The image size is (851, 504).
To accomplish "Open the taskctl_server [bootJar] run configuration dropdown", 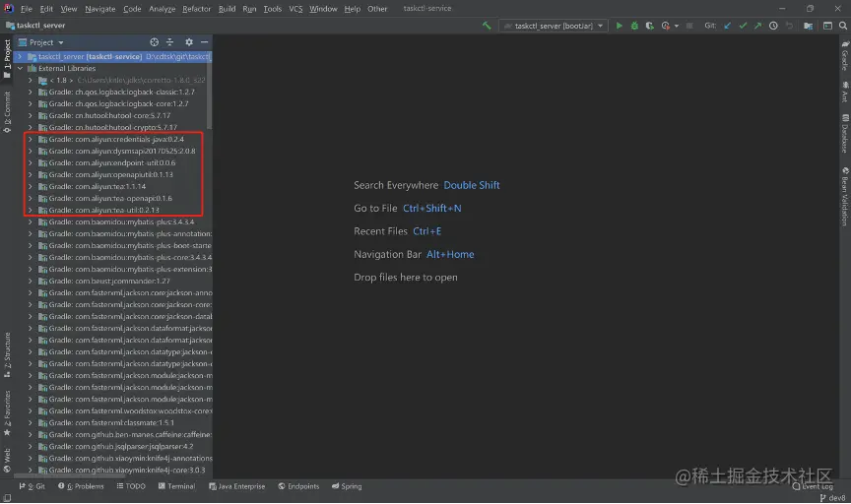I will point(553,26).
